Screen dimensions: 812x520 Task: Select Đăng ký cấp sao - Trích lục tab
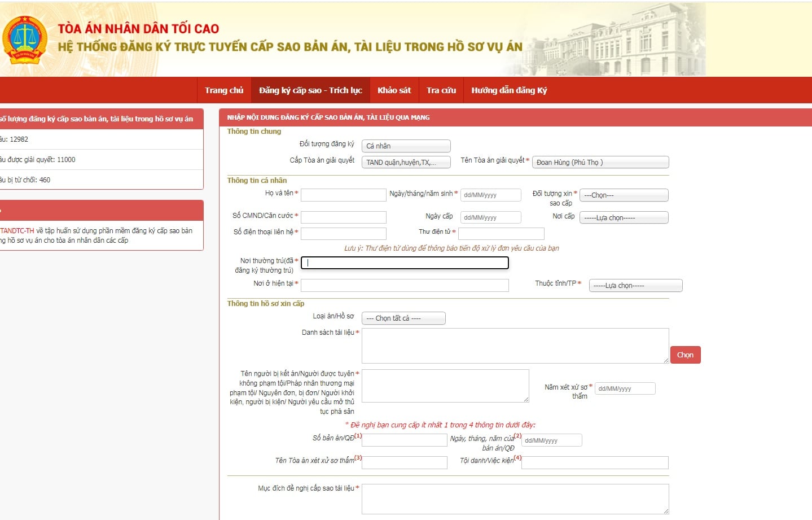[310, 90]
